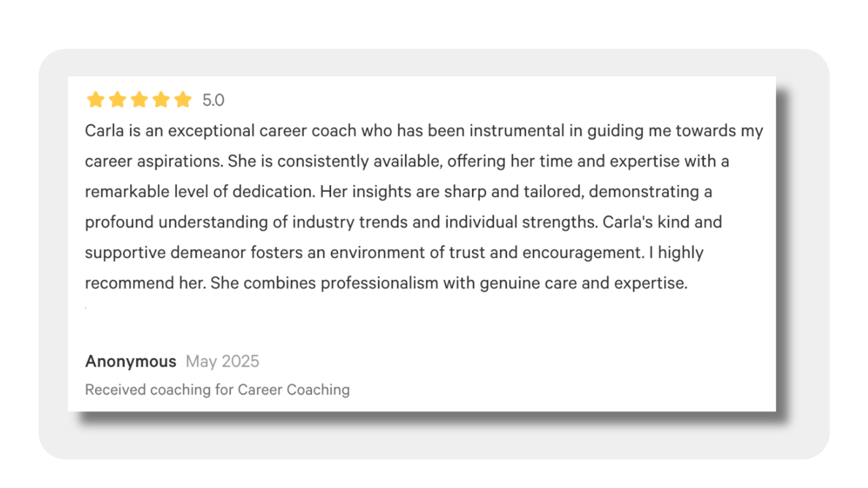Click the words 'Career Coaching' in the footer

(294, 390)
